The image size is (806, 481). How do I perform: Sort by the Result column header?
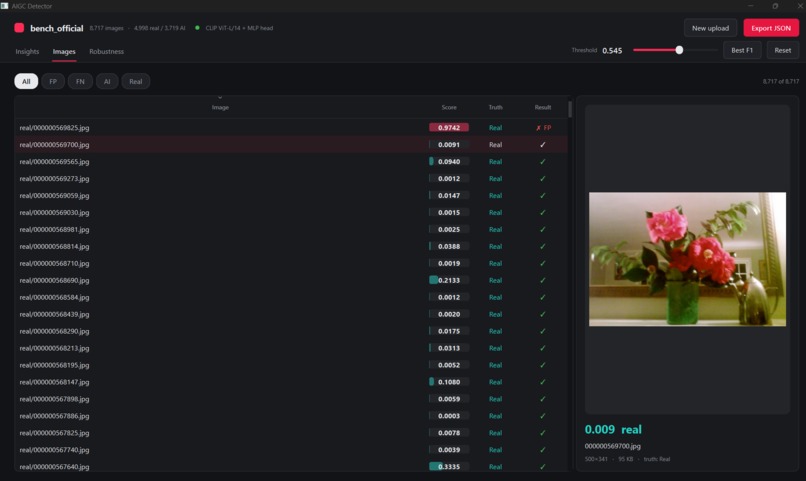pyautogui.click(x=543, y=107)
